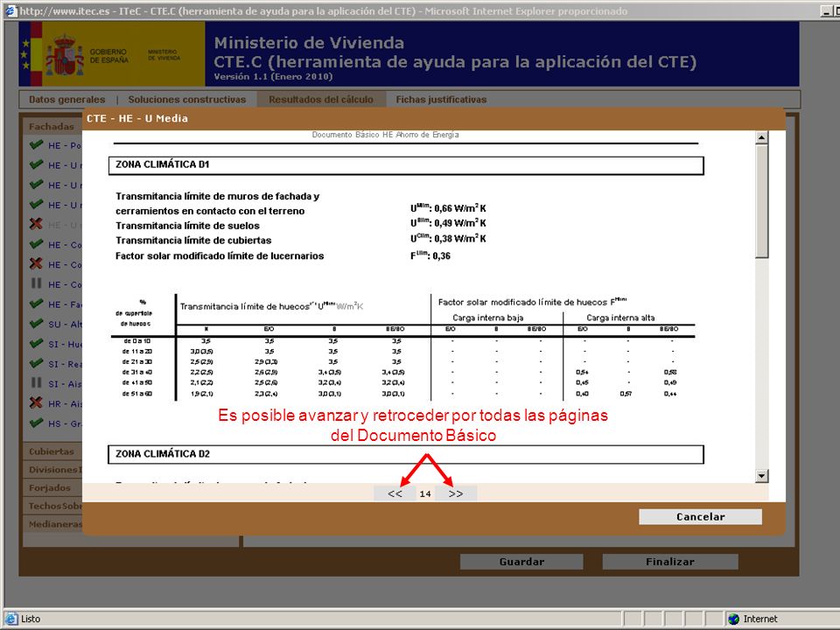Click the green check beside HS - Gr

[36, 423]
